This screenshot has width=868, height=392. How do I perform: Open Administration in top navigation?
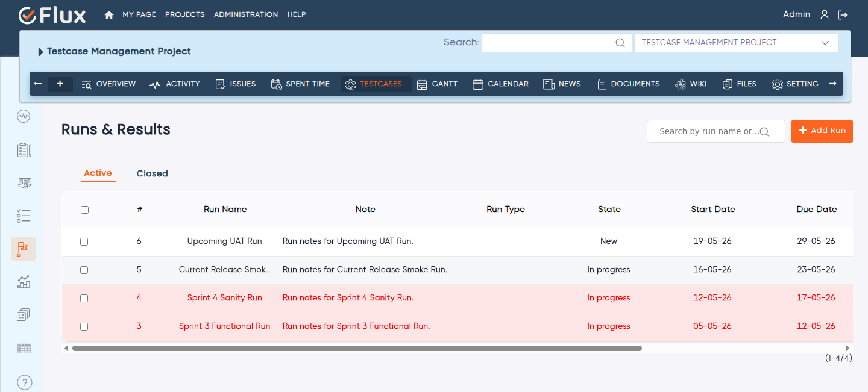pyautogui.click(x=246, y=14)
